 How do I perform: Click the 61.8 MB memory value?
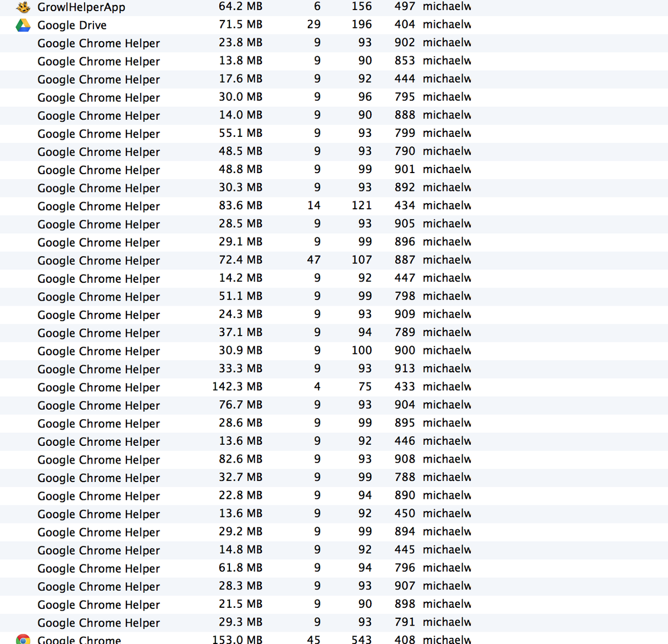(x=240, y=568)
